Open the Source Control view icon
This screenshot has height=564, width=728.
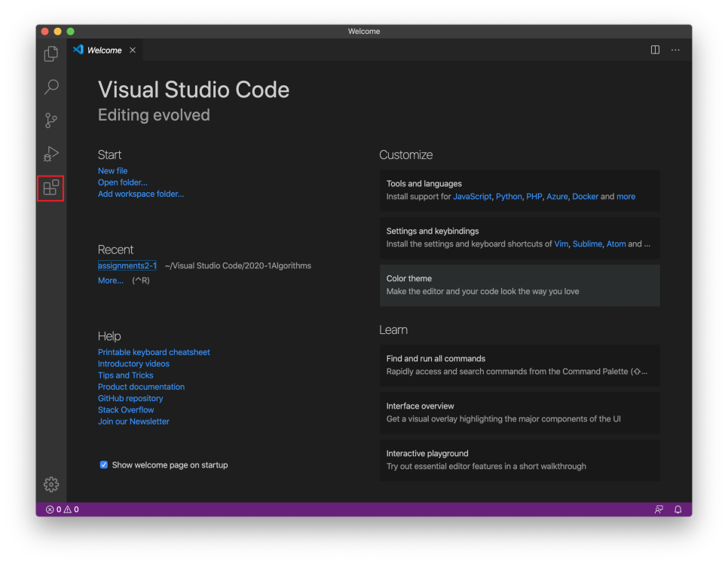[x=51, y=121]
